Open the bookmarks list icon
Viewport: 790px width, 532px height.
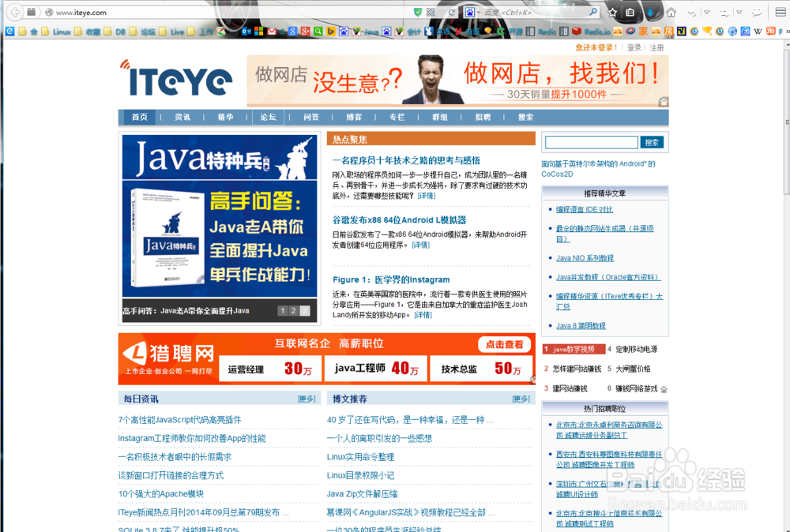630,12
